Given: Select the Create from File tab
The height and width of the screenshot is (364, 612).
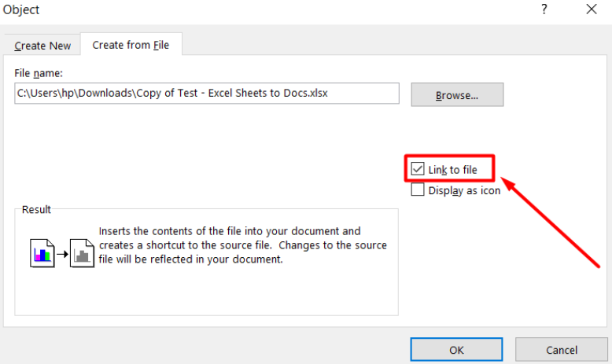Looking at the screenshot, I should point(131,45).
